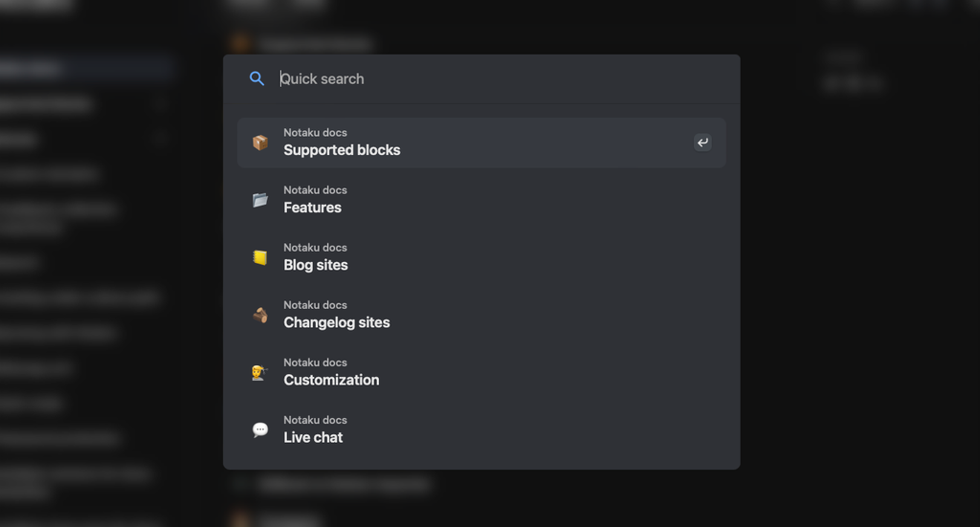980x527 pixels.
Task: Click the Notaku docs label above Live chat
Action: coord(315,420)
